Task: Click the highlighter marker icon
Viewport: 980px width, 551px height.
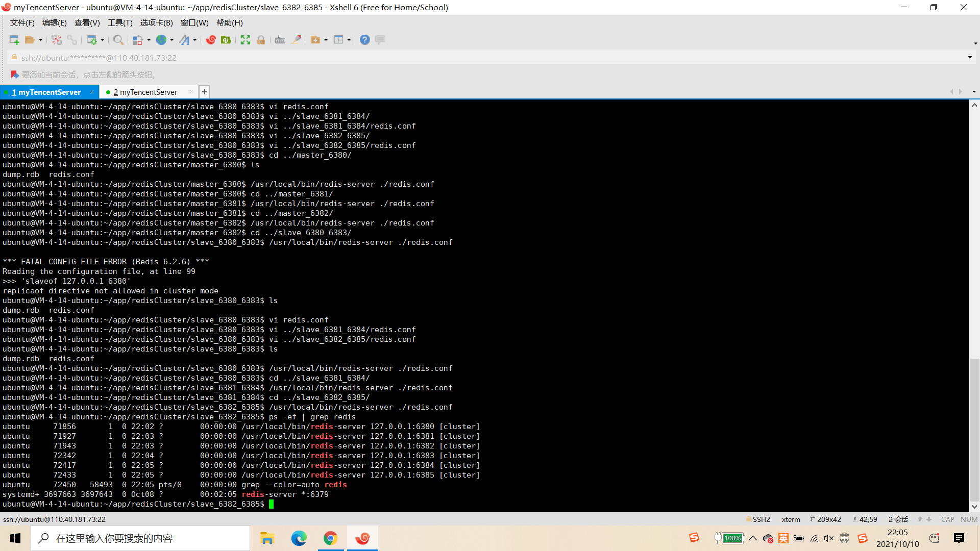Action: point(296,40)
